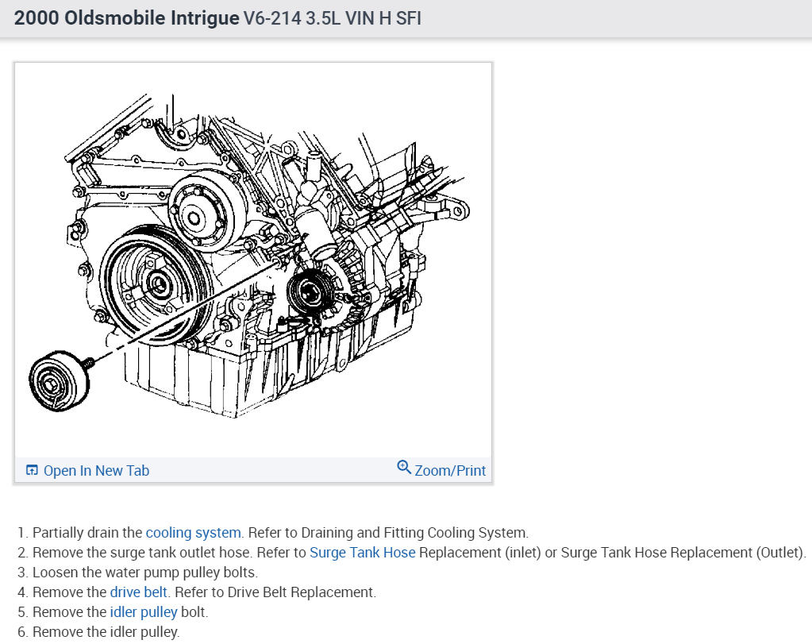Select the 2000 Oldsmobile Intrigue heading
This screenshot has width=812, height=644.
pyautogui.click(x=126, y=18)
